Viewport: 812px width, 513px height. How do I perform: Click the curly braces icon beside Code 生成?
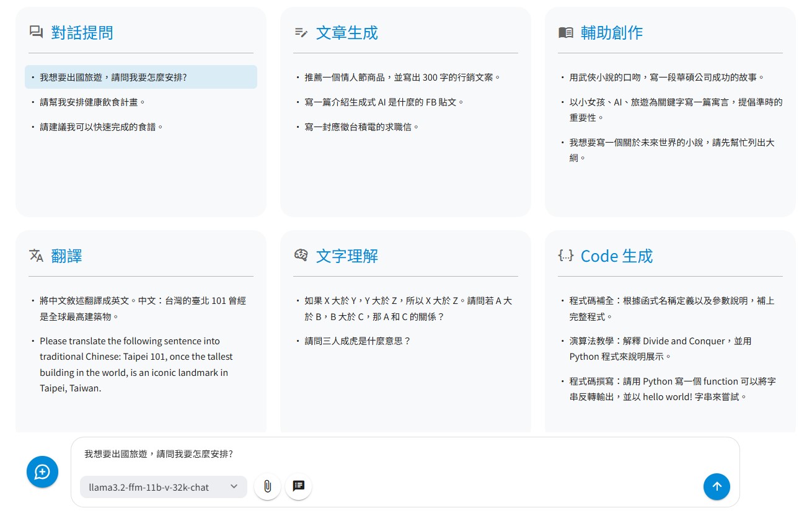(566, 256)
